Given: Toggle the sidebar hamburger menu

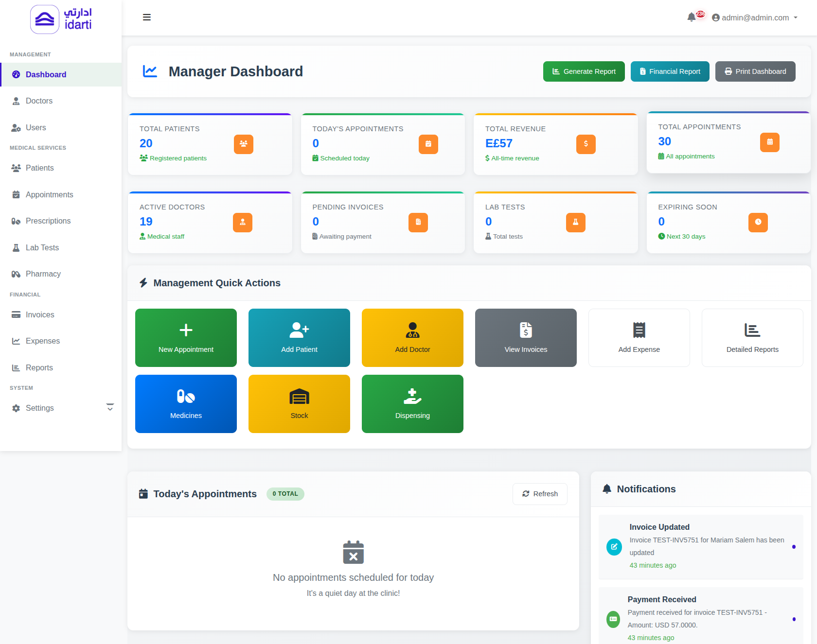Looking at the screenshot, I should [x=146, y=17].
